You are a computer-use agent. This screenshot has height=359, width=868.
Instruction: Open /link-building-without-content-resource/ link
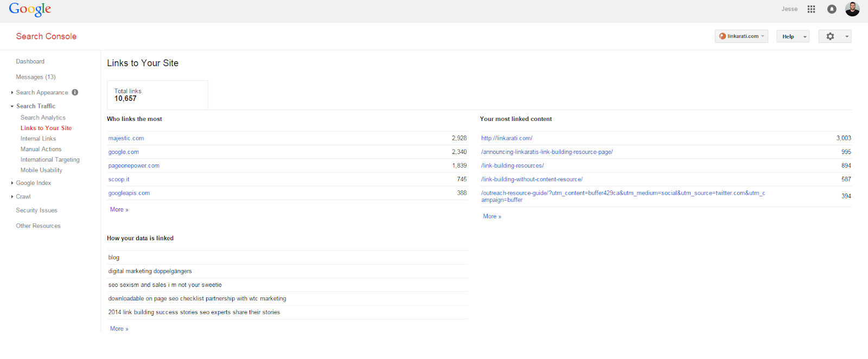pyautogui.click(x=532, y=179)
